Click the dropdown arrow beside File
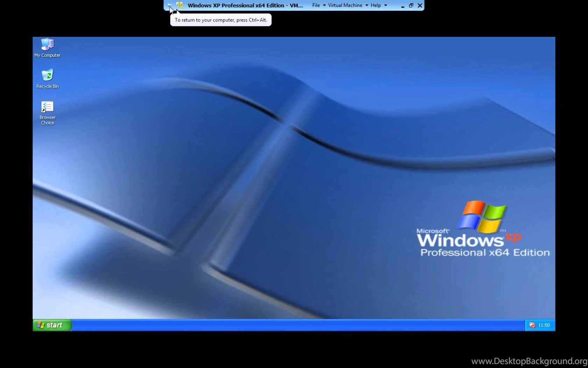 point(324,5)
